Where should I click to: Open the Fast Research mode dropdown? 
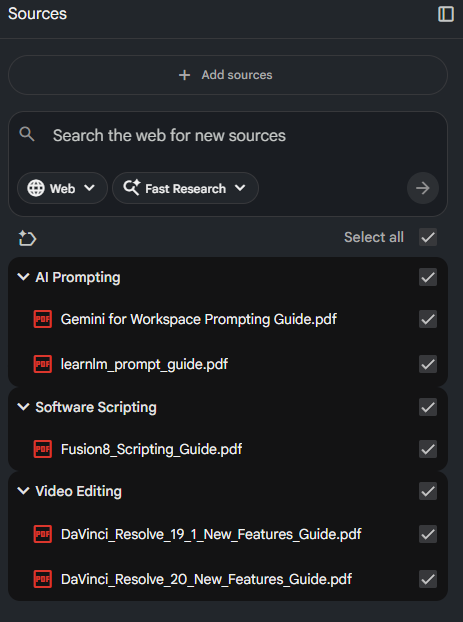(x=185, y=188)
